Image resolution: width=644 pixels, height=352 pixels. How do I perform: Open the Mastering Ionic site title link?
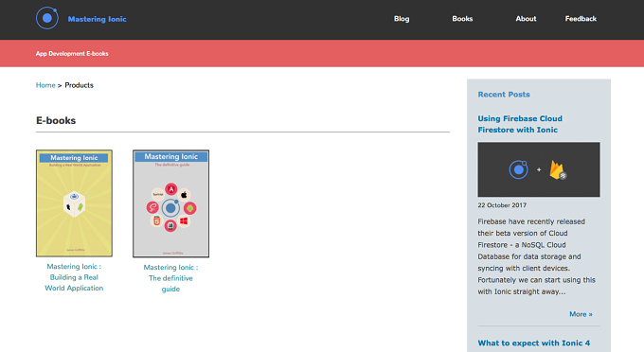[97, 19]
